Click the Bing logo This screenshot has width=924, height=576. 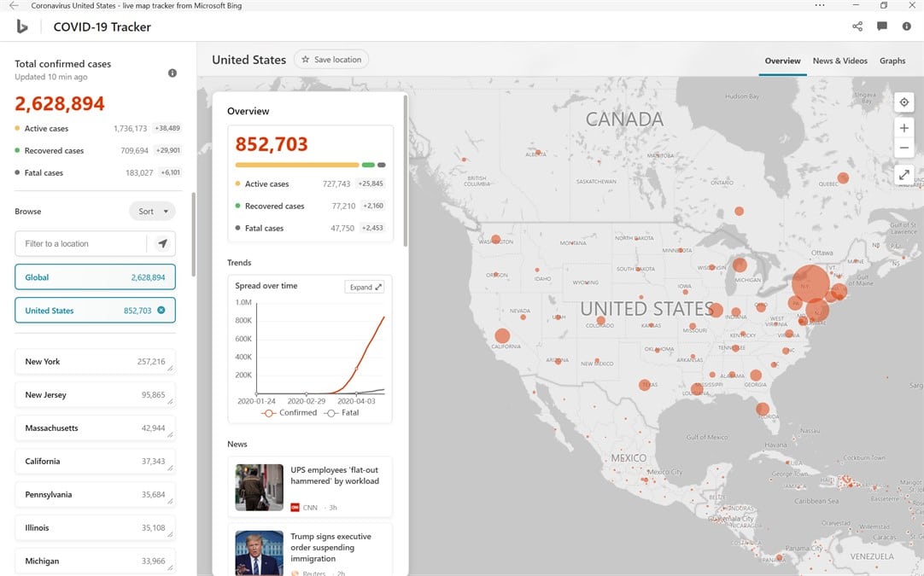(x=22, y=26)
